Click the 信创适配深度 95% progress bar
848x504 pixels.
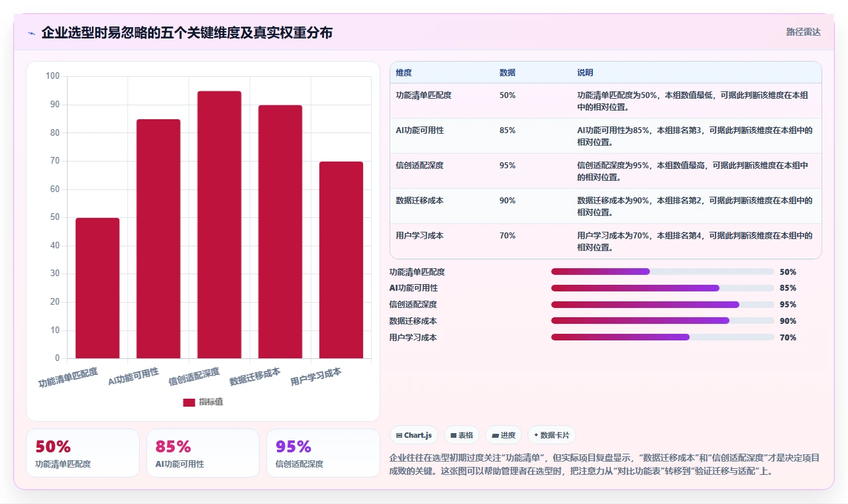662,305
